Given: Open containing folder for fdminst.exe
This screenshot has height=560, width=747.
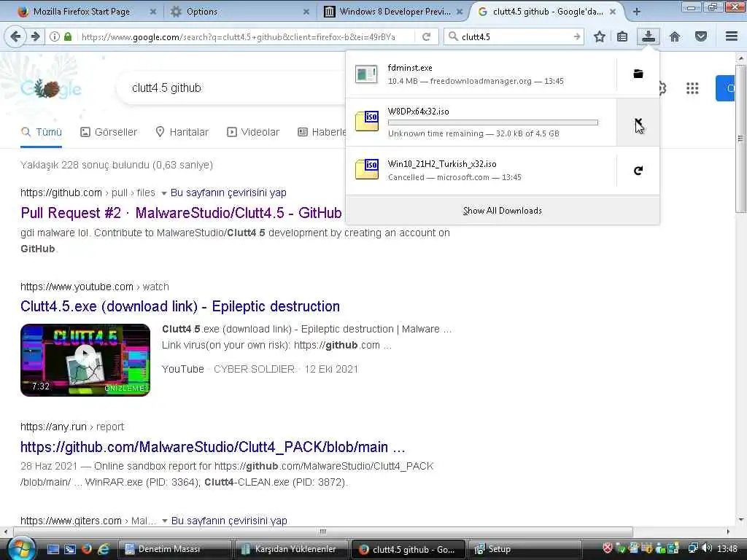Looking at the screenshot, I should (x=638, y=74).
